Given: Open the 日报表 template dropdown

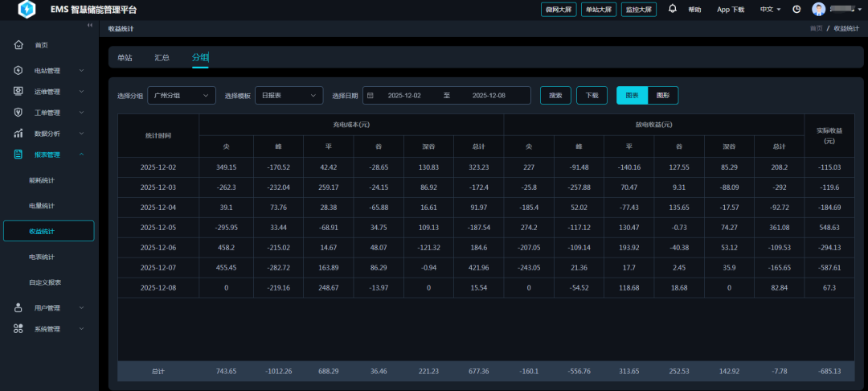Looking at the screenshot, I should click(x=289, y=96).
